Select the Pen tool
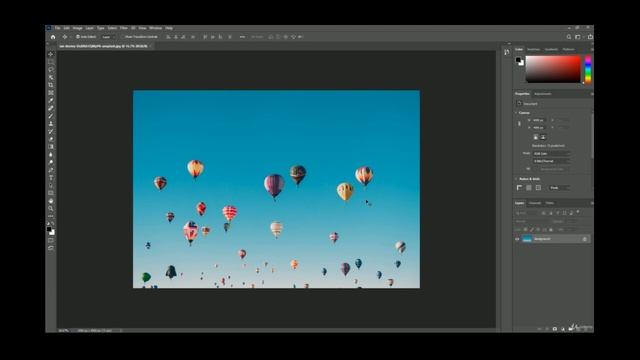 (51, 170)
